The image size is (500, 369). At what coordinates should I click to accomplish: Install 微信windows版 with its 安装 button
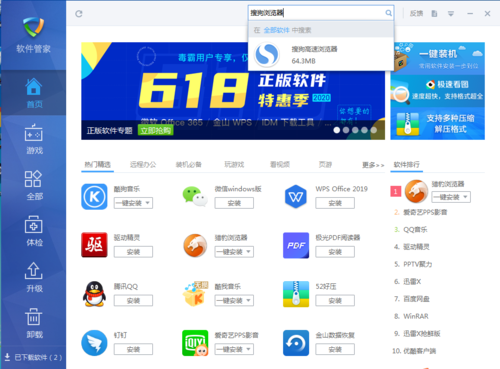coord(234,203)
